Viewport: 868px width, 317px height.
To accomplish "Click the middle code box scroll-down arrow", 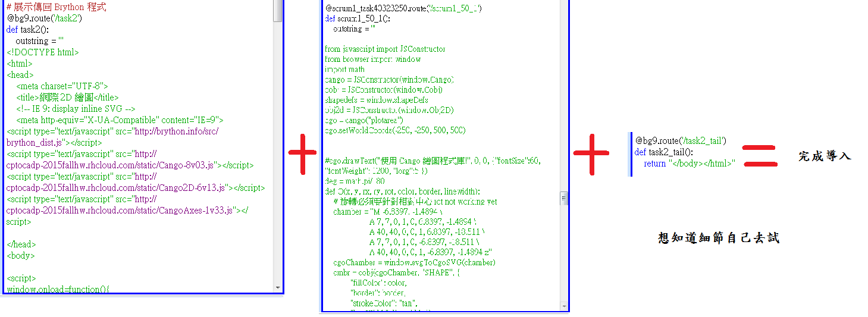I will tap(564, 306).
